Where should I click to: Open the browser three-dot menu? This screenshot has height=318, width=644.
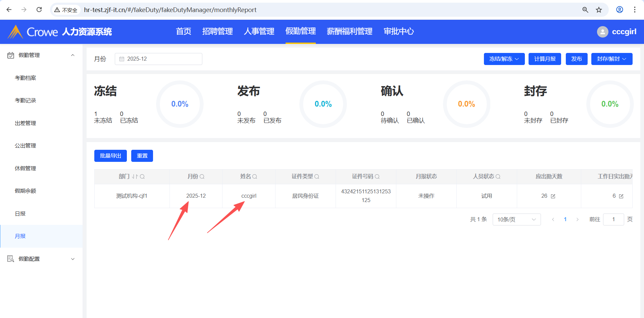(635, 10)
